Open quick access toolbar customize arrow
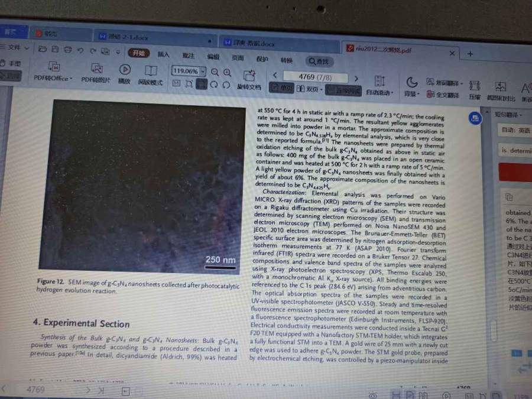This screenshot has width=532, height=399. (x=118, y=52)
